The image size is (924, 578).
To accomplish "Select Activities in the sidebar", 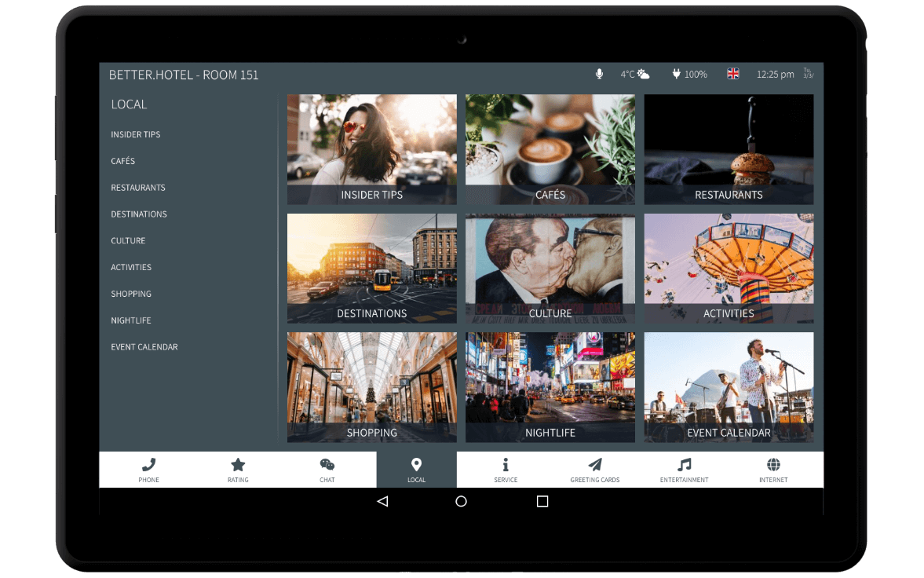I will (131, 267).
